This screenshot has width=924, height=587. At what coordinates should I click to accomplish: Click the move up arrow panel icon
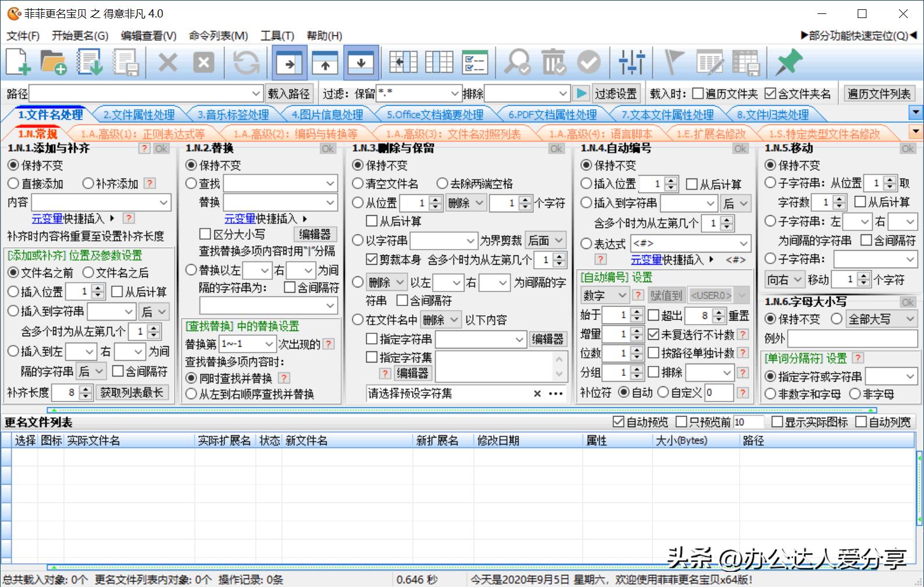tap(325, 62)
